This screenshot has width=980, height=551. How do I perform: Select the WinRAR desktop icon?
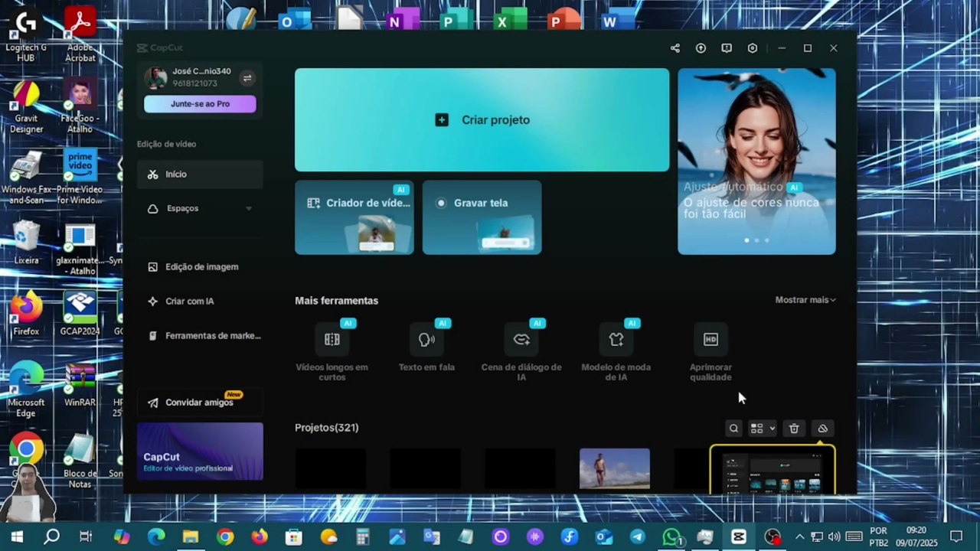80,386
